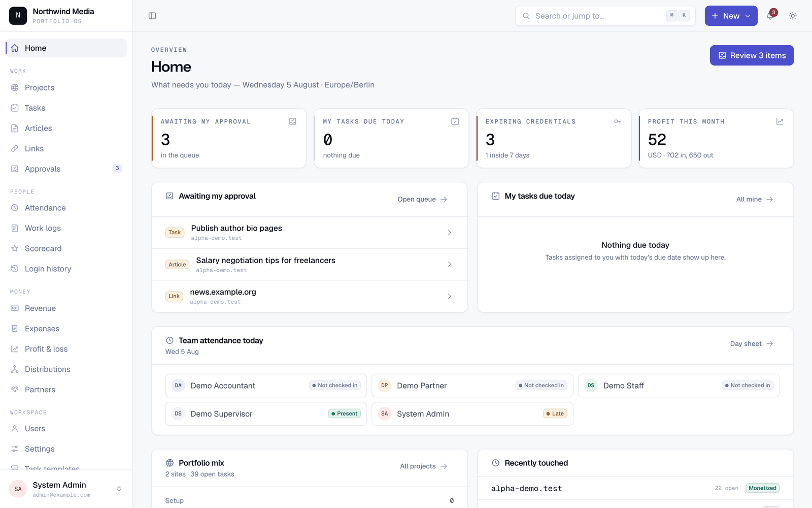Screen dimensions: 812x508
Task: Click Late status on System Admin
Action: pyautogui.click(x=555, y=414)
